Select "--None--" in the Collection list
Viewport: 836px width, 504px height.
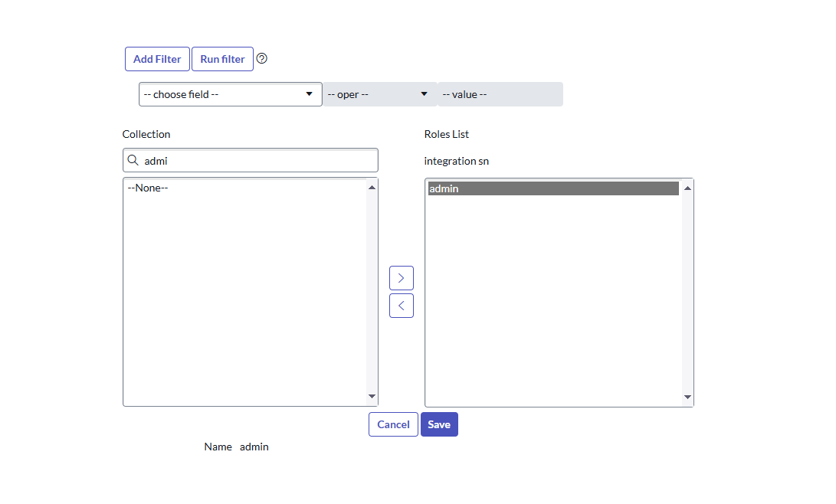tap(148, 188)
